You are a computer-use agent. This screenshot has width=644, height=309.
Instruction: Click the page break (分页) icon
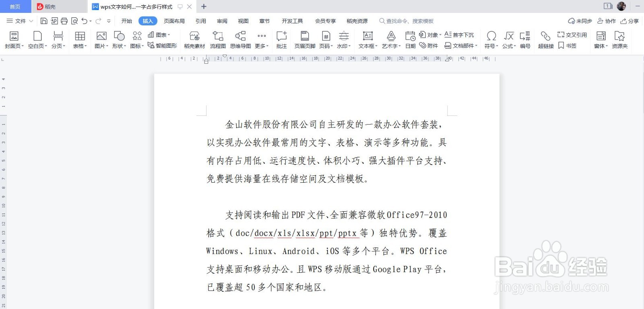pyautogui.click(x=58, y=36)
